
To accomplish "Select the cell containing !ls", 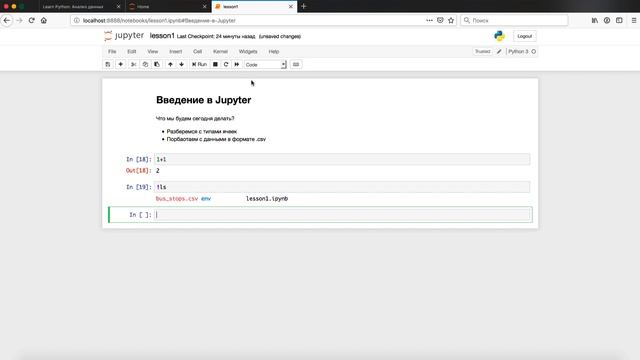I will click(x=342, y=187).
